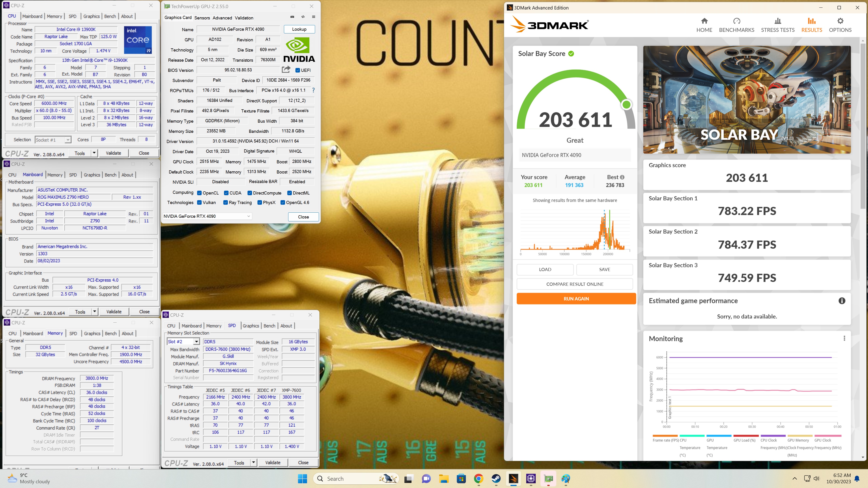Open Microsoft Store from the taskbar
Screen dimensions: 868x488
(x=461, y=479)
